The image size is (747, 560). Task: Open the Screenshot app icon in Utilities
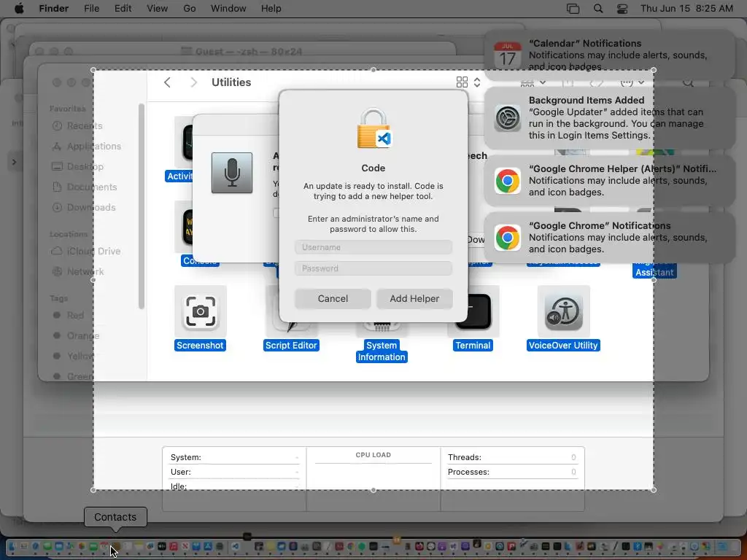coord(200,311)
